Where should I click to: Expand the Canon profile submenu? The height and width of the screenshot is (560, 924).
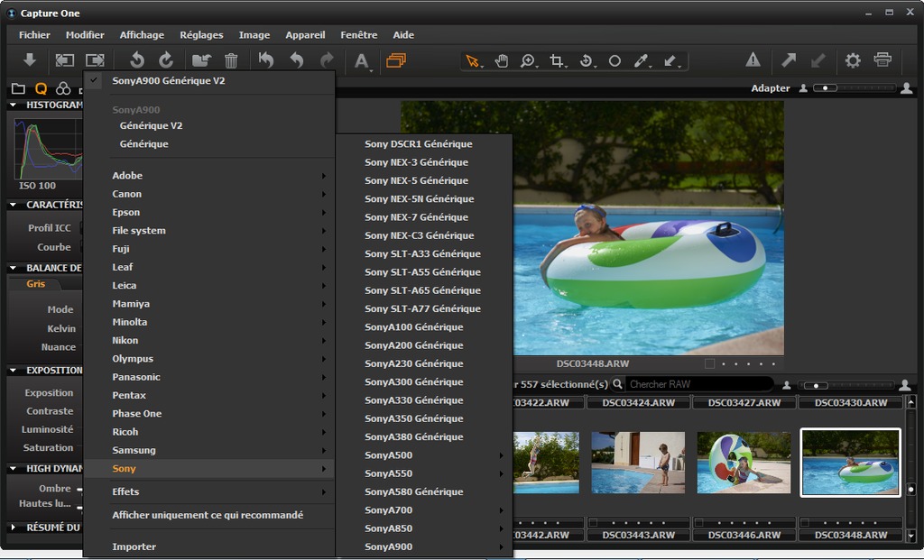point(127,194)
